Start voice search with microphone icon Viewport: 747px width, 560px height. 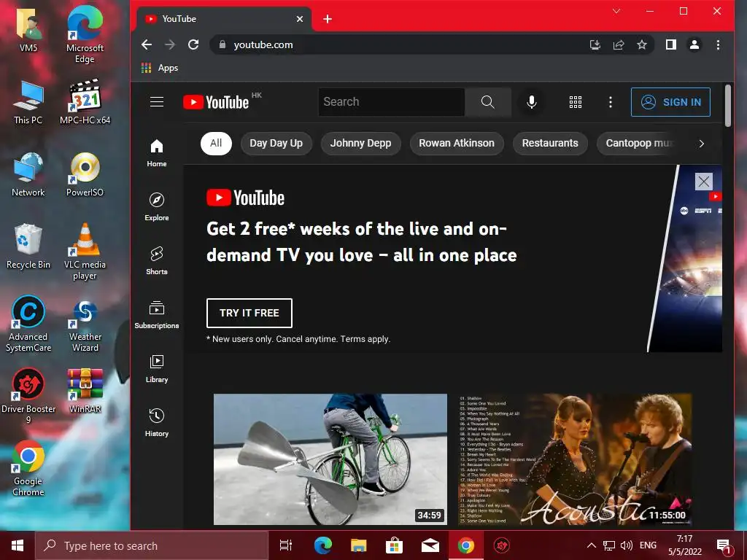[x=532, y=102]
